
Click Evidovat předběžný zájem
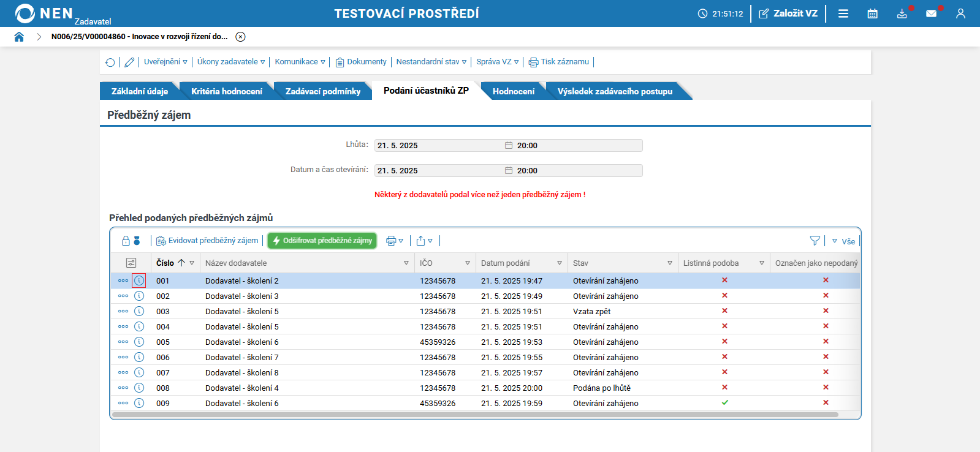(x=207, y=241)
